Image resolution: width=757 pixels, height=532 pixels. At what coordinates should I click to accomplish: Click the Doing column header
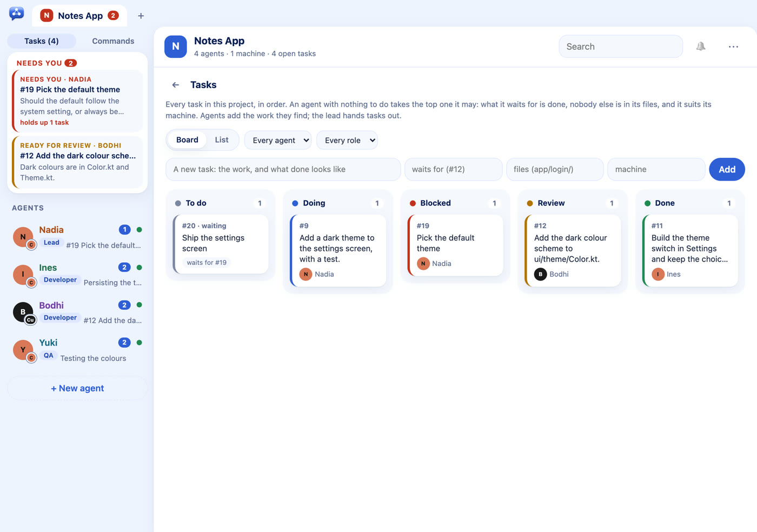(x=338, y=203)
